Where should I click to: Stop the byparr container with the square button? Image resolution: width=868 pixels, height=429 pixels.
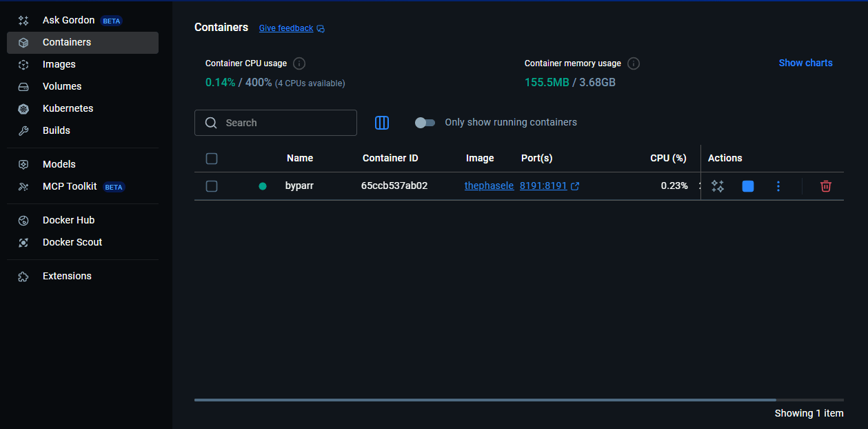click(748, 186)
